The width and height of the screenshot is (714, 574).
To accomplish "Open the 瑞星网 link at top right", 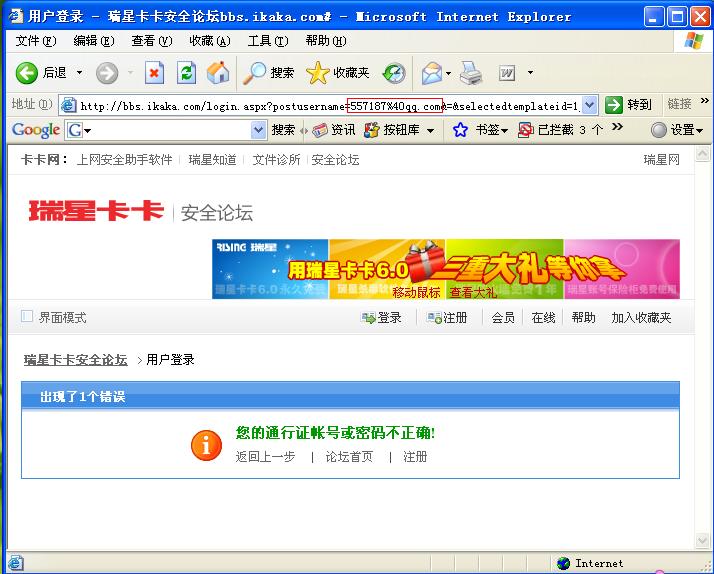I will click(662, 159).
